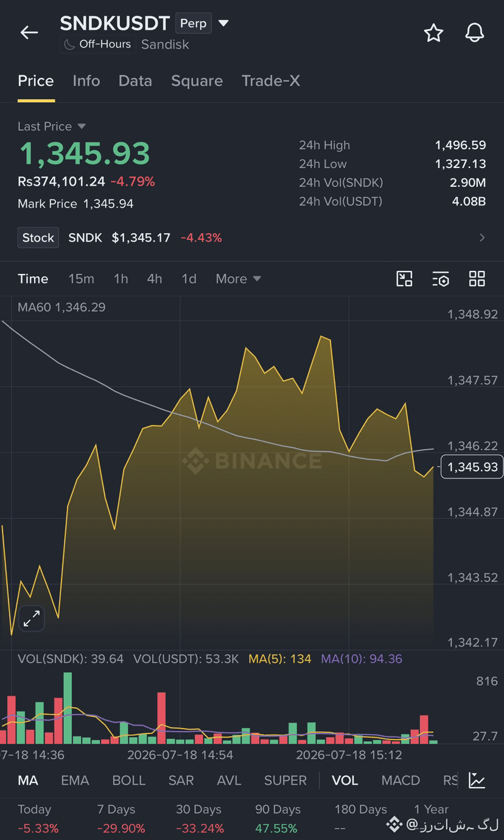Tap the Off-Hours moon badge
The height and width of the screenshot is (840, 504).
pyautogui.click(x=97, y=44)
